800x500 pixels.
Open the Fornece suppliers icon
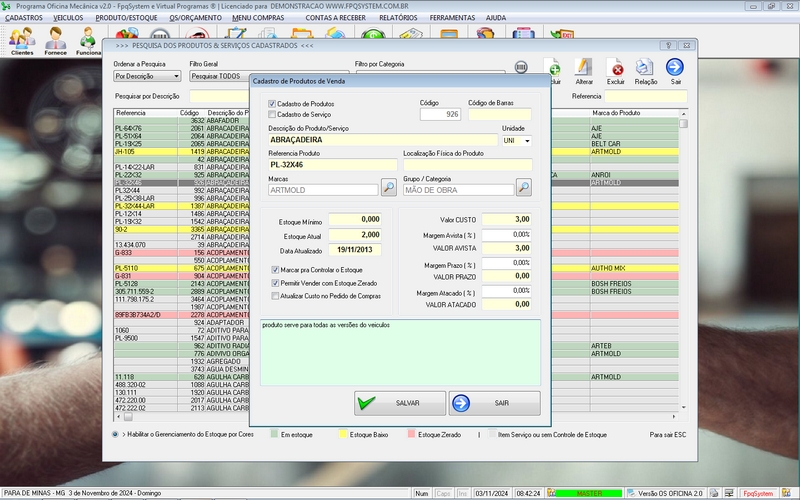(x=56, y=40)
